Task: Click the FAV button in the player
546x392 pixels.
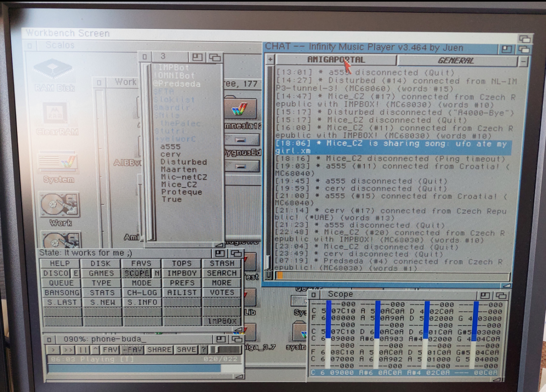Action: pyautogui.click(x=110, y=350)
